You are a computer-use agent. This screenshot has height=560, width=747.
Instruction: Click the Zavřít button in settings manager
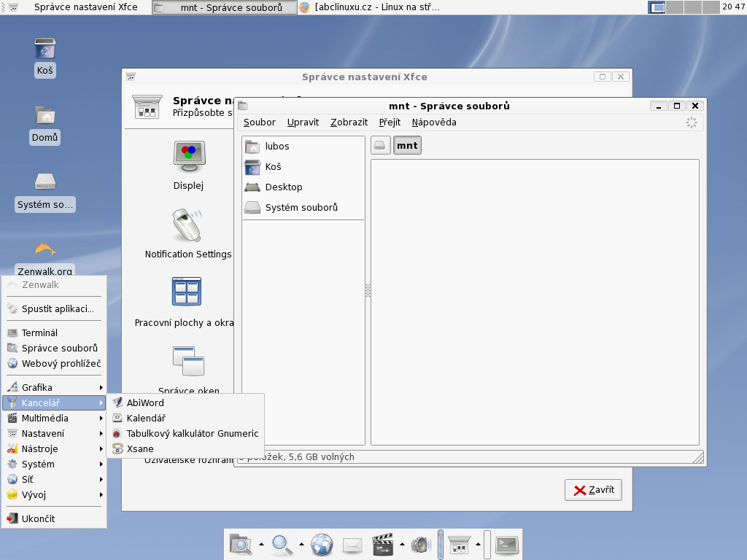[593, 490]
